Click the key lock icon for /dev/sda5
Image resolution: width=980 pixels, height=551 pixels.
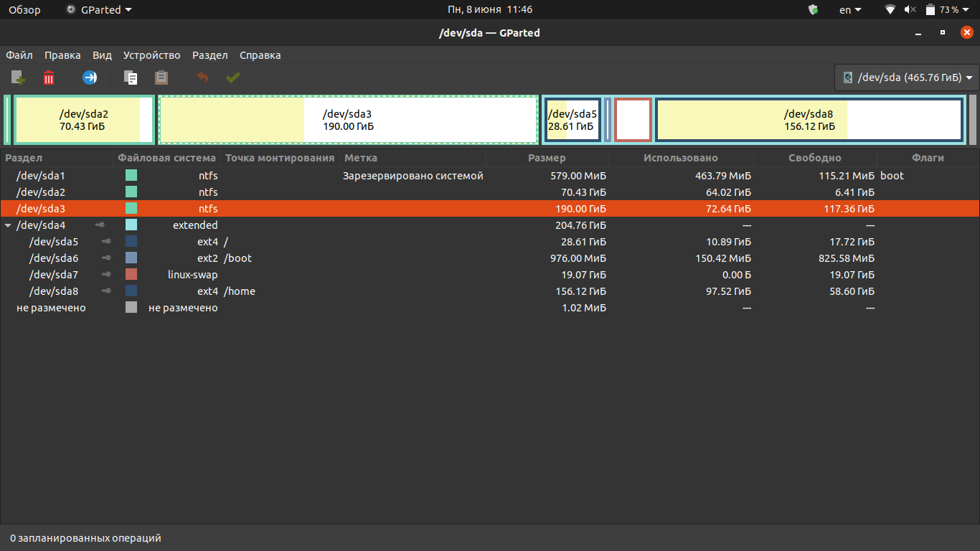coord(106,242)
